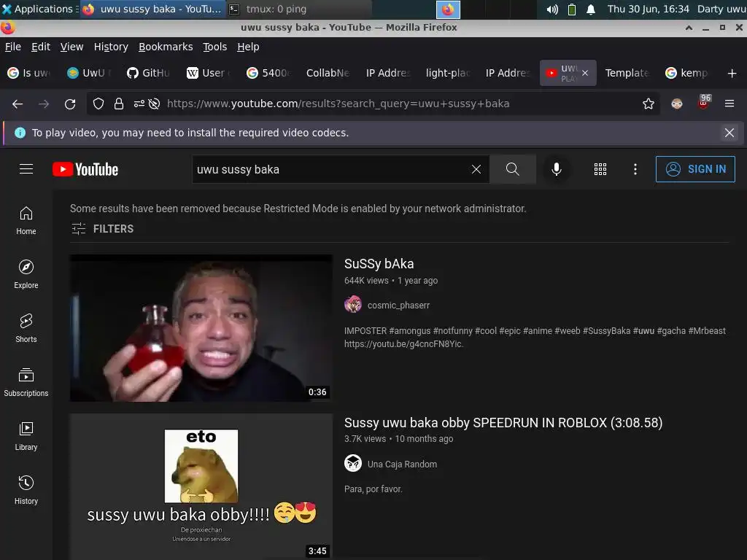Open the History menu in menu bar
The height and width of the screenshot is (560, 747).
tap(111, 47)
